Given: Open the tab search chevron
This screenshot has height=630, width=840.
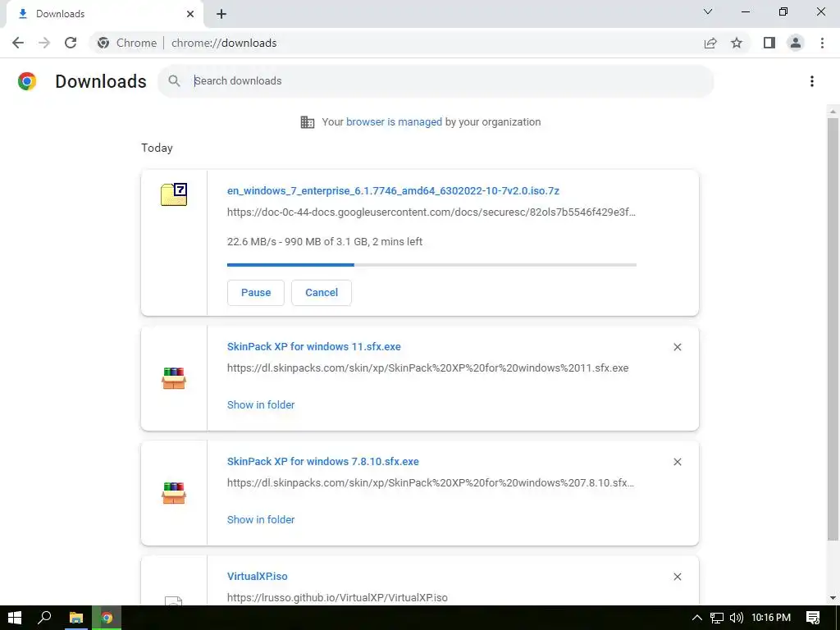Looking at the screenshot, I should point(708,11).
